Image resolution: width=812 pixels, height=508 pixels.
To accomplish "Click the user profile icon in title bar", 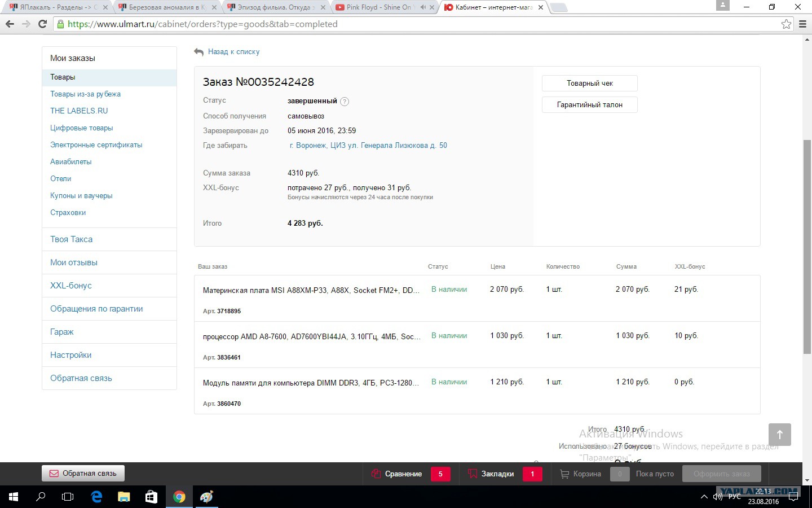I will (722, 6).
